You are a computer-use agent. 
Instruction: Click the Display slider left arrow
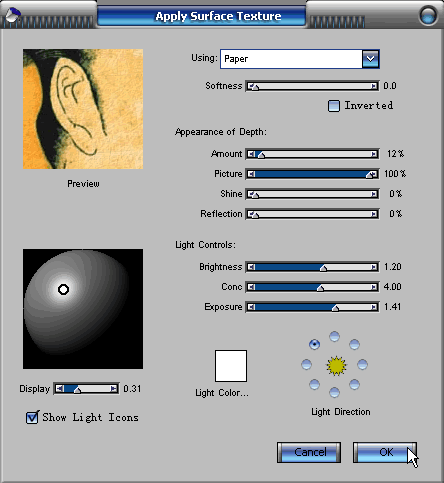click(59, 389)
